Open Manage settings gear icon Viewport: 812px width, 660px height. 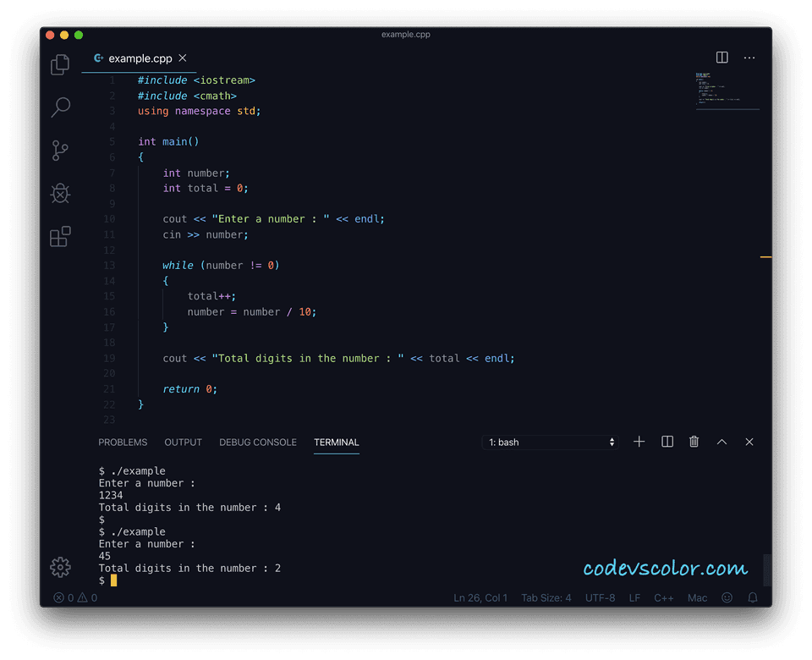(x=59, y=567)
